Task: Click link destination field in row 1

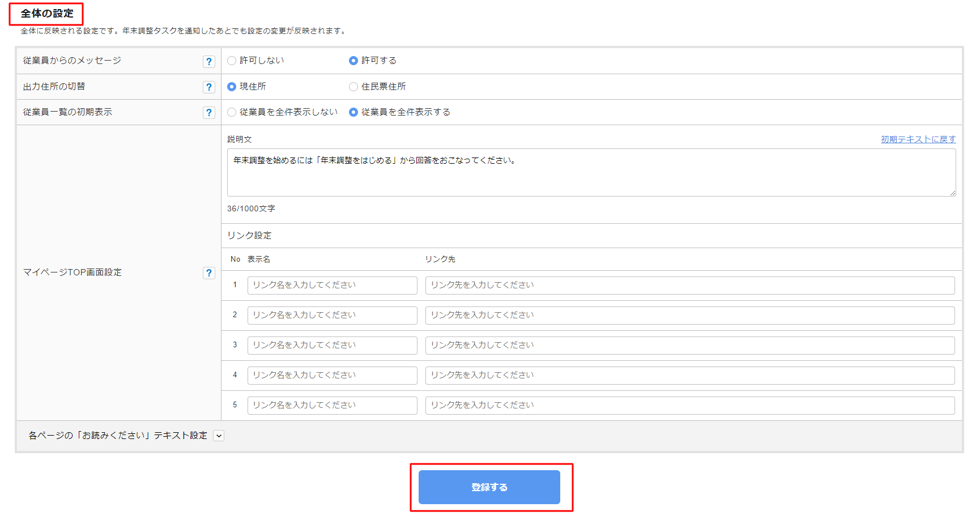Action: click(690, 286)
